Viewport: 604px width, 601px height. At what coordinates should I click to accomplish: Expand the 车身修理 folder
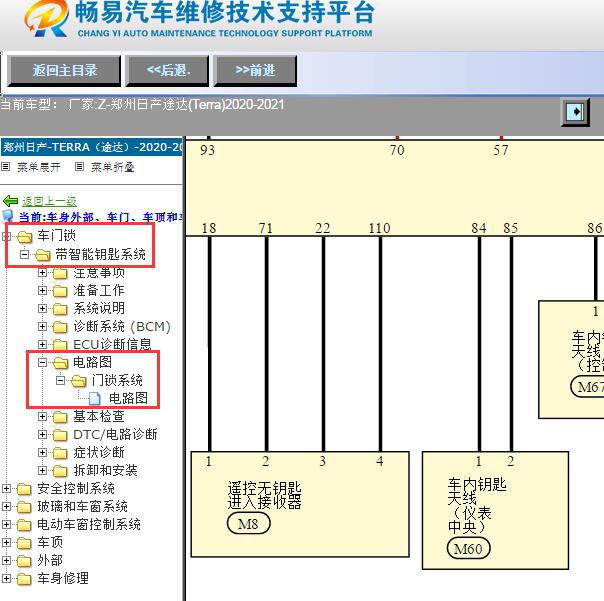6,578
